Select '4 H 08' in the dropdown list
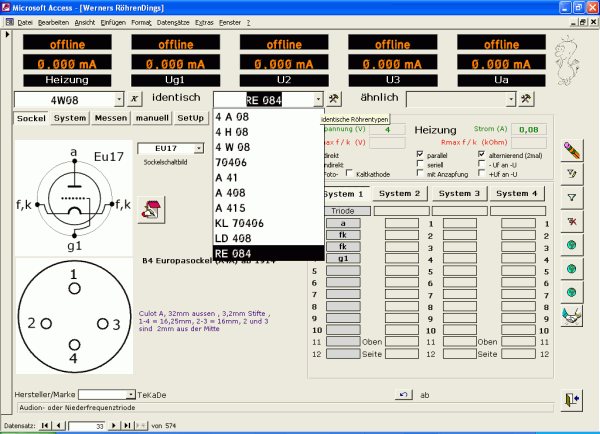 tap(268, 132)
